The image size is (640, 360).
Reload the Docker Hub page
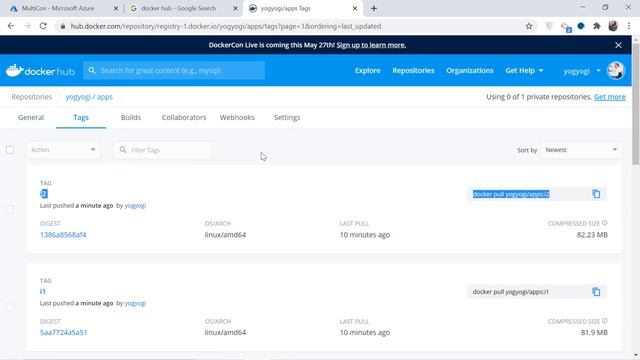pyautogui.click(x=43, y=26)
